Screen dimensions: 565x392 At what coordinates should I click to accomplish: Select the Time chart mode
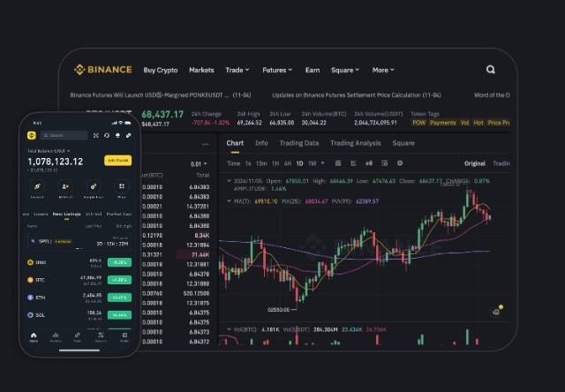pyautogui.click(x=233, y=163)
